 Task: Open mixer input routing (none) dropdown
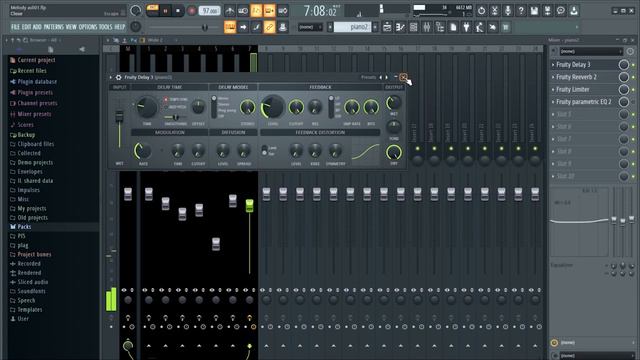[591, 51]
